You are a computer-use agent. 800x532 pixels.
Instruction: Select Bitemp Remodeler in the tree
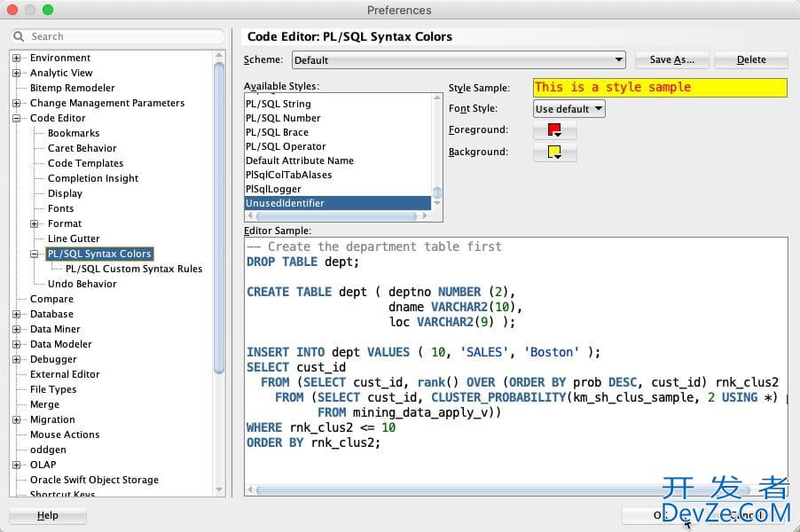point(73,88)
